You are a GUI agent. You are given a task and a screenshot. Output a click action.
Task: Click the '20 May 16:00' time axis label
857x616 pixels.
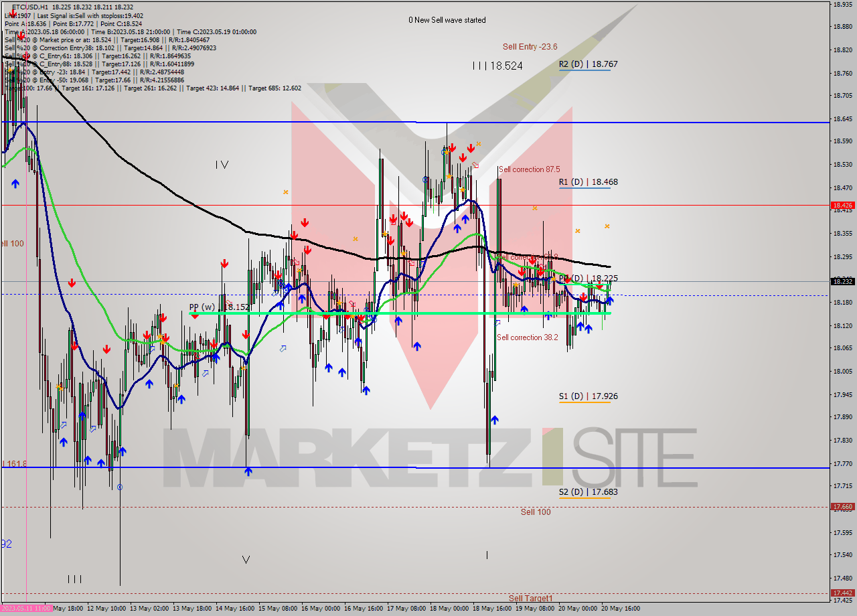point(621,609)
